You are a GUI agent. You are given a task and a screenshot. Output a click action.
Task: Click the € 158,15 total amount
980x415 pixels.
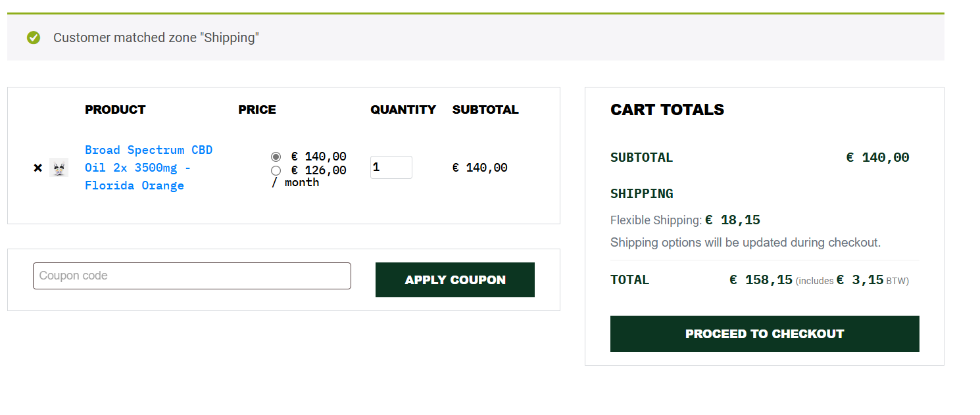click(761, 280)
